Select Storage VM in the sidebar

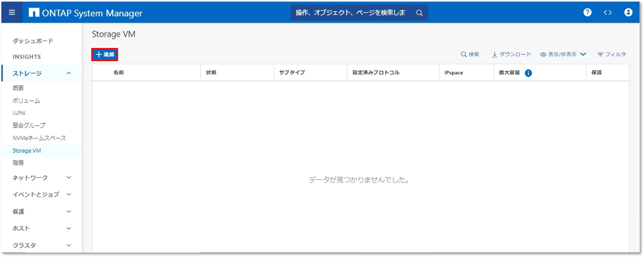click(27, 151)
